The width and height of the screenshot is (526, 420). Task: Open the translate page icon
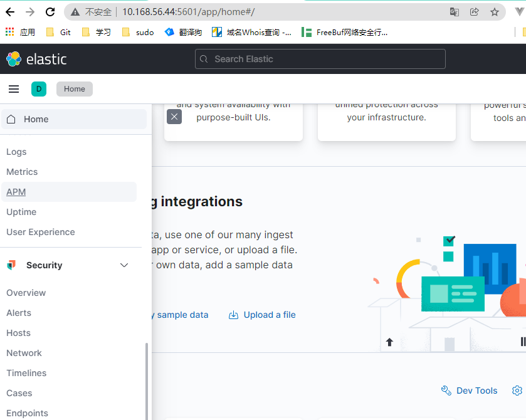[454, 12]
